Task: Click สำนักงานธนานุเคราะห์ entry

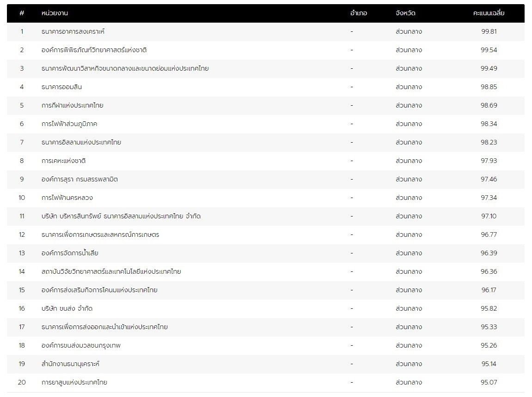Action: (x=70, y=364)
